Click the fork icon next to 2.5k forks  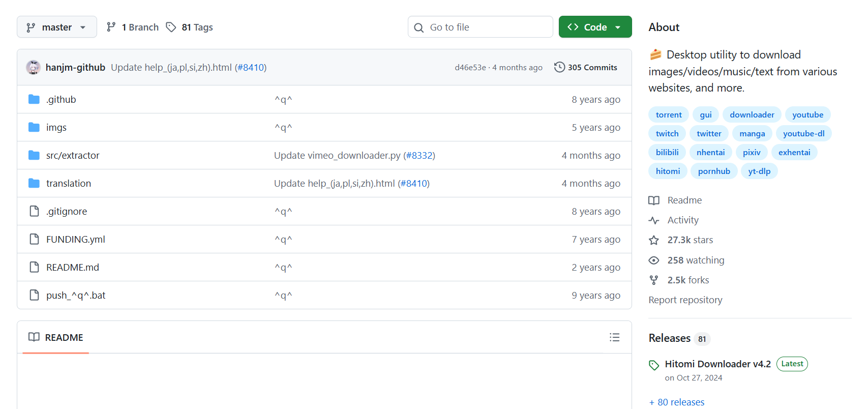(x=654, y=280)
